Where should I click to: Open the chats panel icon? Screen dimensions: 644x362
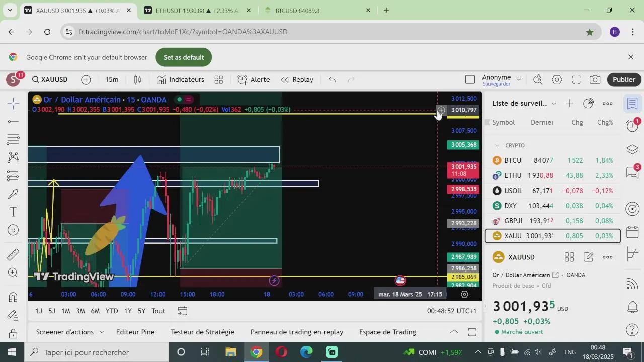(x=633, y=172)
